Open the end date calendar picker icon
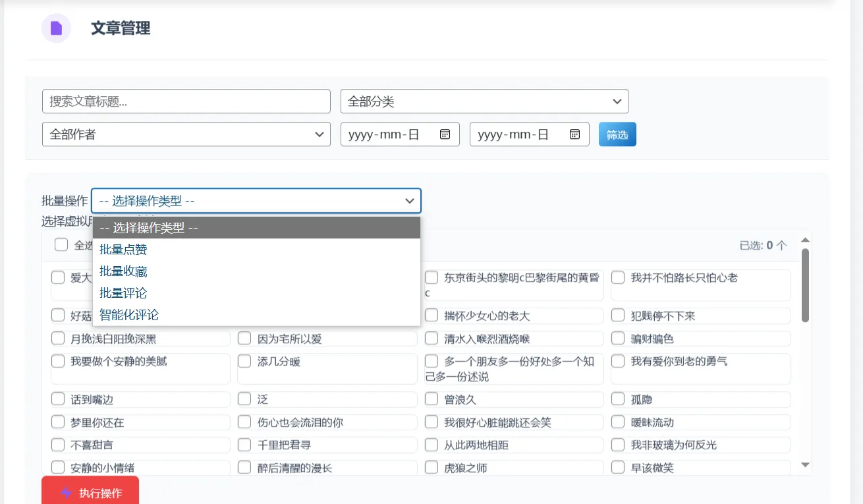863x504 pixels. coord(574,134)
